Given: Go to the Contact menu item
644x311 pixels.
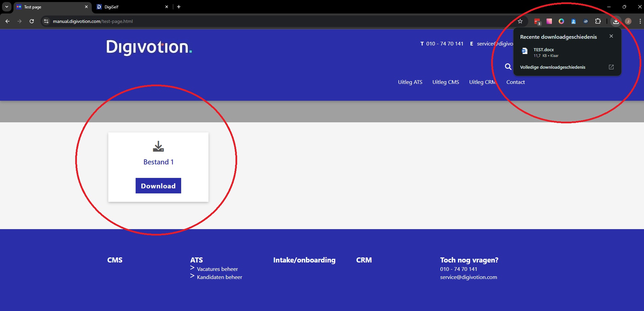Looking at the screenshot, I should pyautogui.click(x=515, y=82).
